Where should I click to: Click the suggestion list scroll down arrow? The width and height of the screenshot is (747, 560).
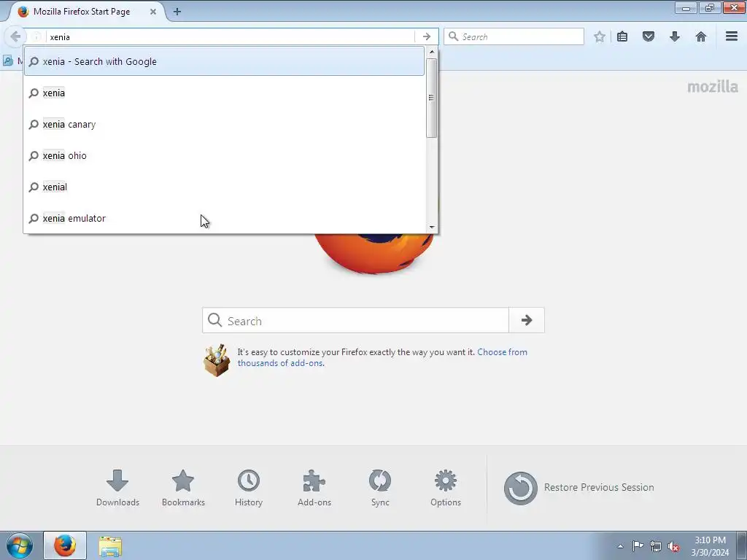[x=432, y=227]
